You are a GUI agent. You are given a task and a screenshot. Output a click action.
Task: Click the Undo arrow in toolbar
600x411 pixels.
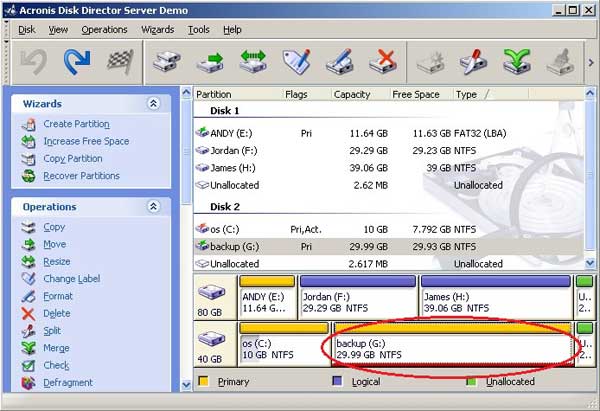pos(33,63)
